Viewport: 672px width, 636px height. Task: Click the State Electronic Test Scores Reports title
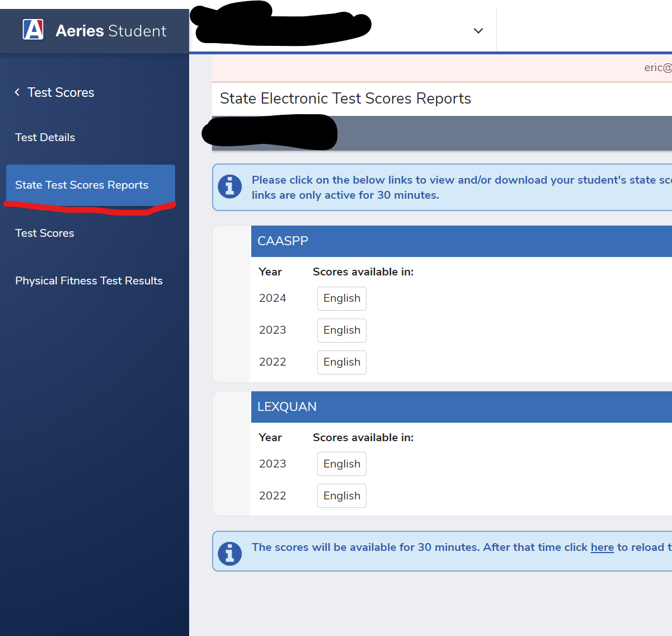point(345,99)
